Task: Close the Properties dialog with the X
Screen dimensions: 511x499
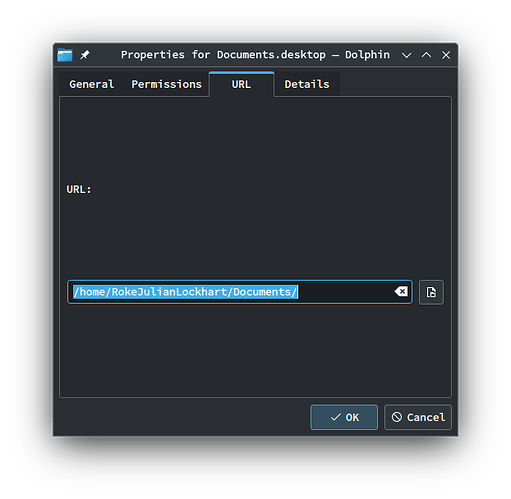Action: click(446, 55)
